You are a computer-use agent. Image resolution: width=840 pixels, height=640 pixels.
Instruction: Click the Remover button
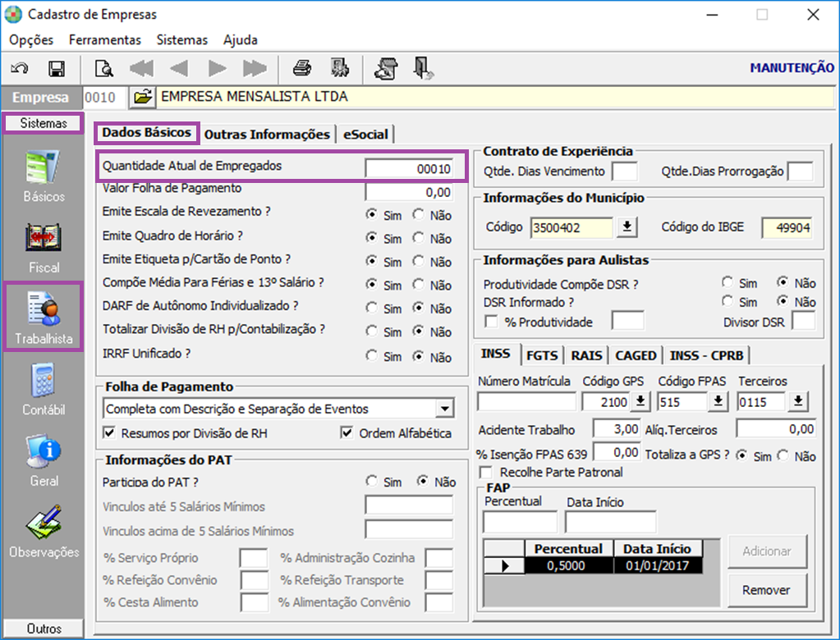(767, 590)
